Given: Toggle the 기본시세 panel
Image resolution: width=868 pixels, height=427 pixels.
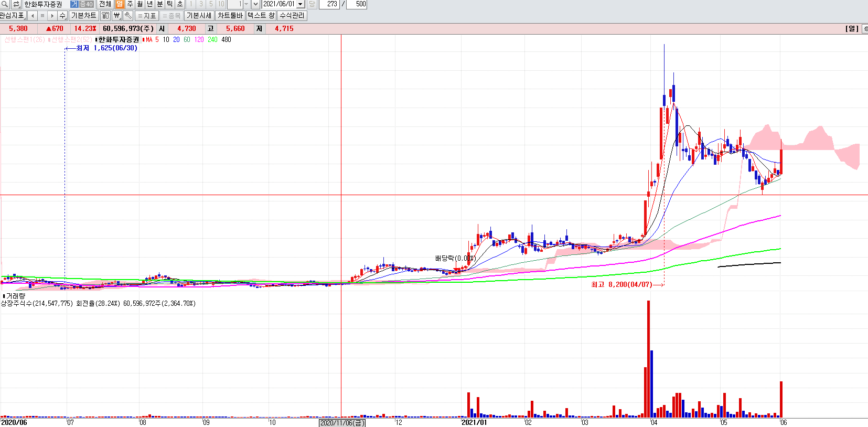Looking at the screenshot, I should pyautogui.click(x=199, y=16).
